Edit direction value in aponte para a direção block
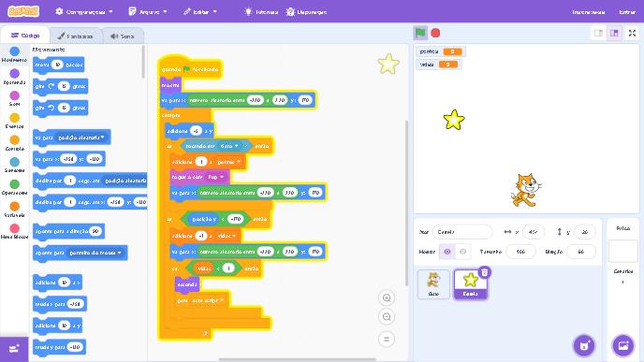The image size is (644, 362). coord(95,231)
